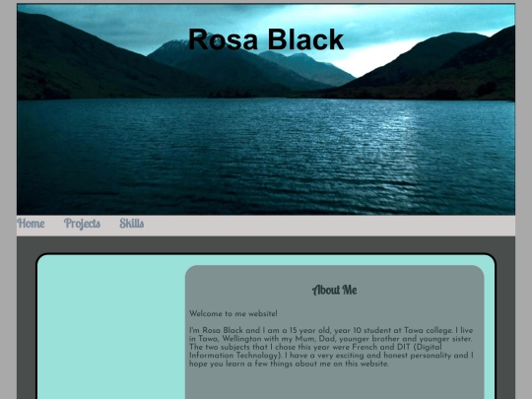Click the Rosa Black header title
The width and height of the screenshot is (532, 399).
coord(266,39)
